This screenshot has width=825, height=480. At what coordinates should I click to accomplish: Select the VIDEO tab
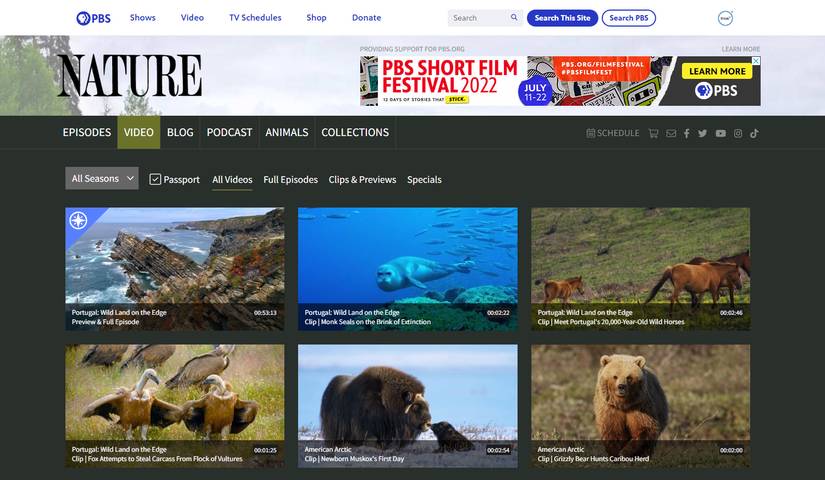139,132
